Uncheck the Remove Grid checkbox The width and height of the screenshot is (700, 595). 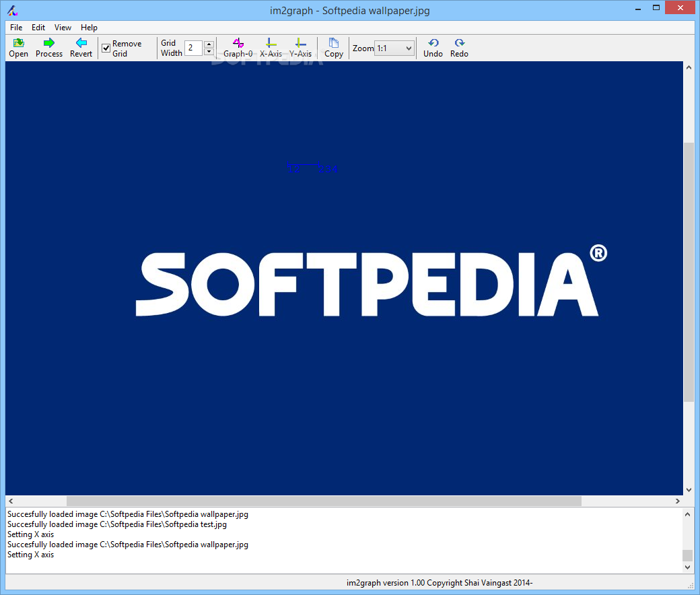[x=106, y=48]
